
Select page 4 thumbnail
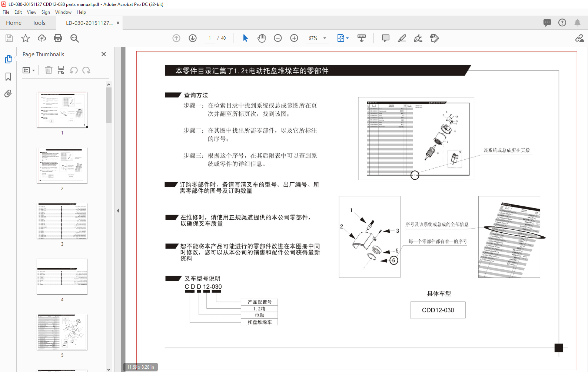(x=62, y=276)
